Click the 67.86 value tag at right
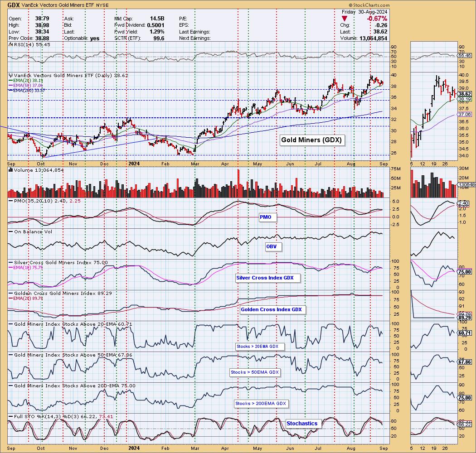This screenshot has width=476, height=453. tap(466, 362)
